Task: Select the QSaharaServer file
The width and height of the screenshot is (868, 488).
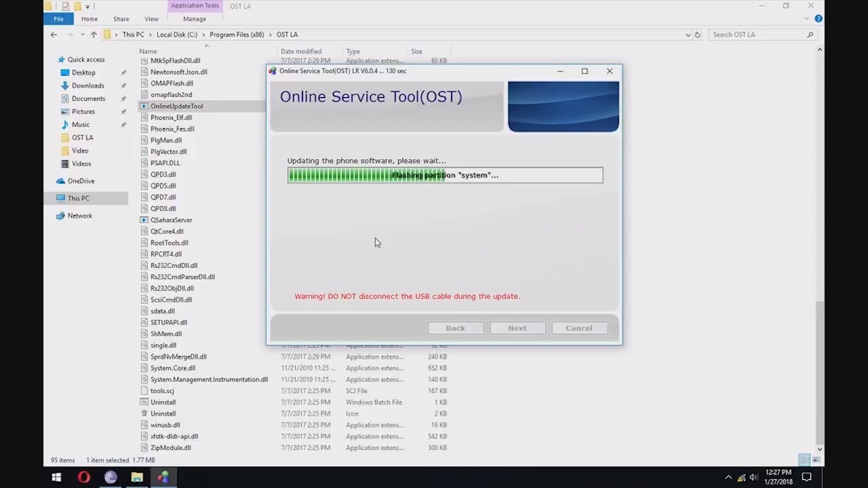Action: [x=171, y=220]
